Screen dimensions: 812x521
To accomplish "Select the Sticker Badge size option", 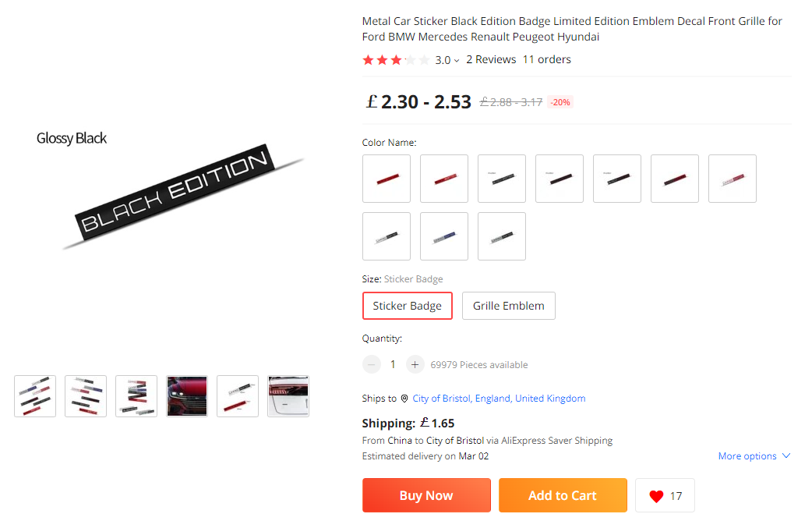I will 407,306.
